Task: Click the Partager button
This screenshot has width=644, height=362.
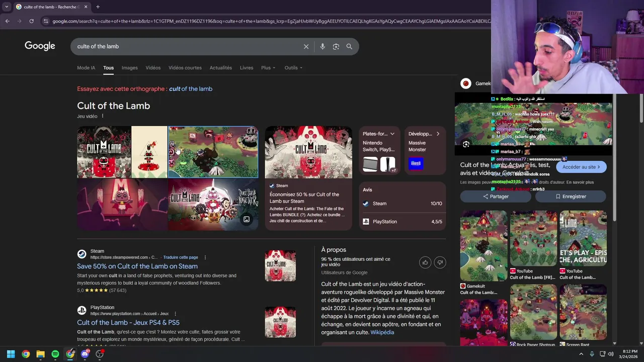Action: click(x=496, y=197)
